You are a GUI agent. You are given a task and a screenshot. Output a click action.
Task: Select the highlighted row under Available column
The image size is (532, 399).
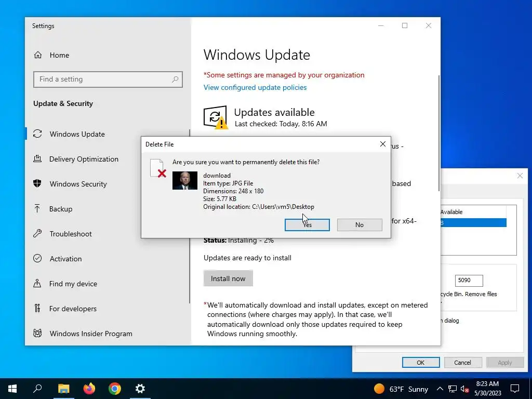coord(473,222)
